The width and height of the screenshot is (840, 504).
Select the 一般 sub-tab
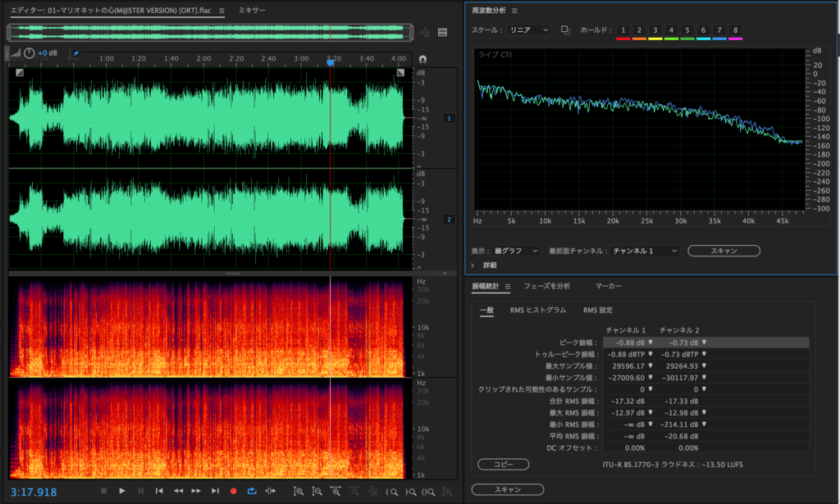coord(486,311)
